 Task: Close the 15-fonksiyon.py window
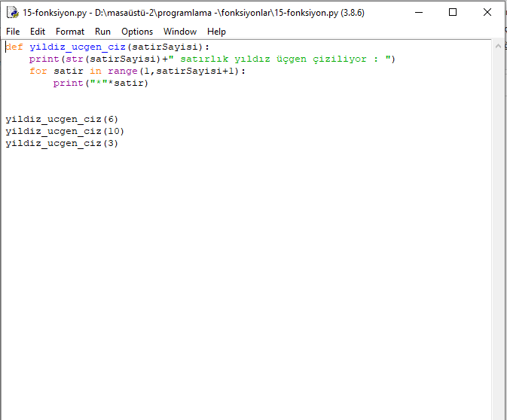(487, 13)
